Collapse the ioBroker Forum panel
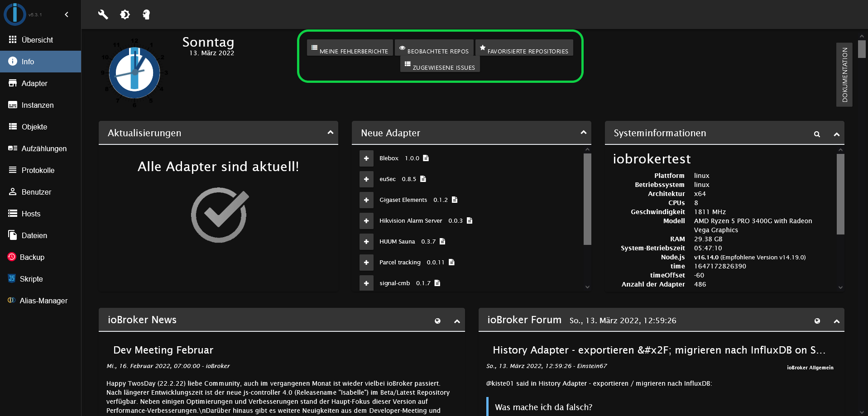This screenshot has width=868, height=416. [837, 321]
